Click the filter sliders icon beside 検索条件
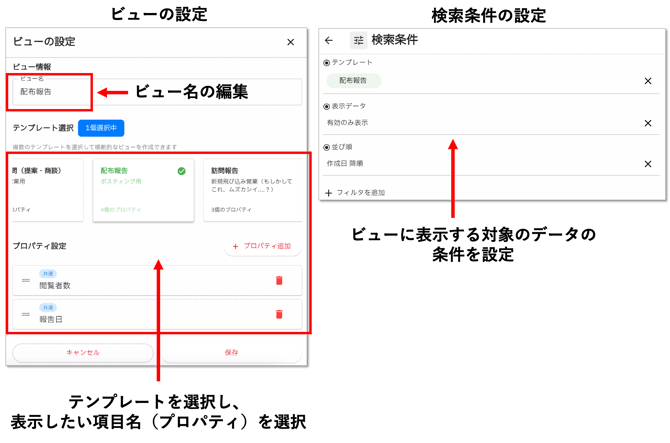This screenshot has width=670, height=443. point(359,41)
